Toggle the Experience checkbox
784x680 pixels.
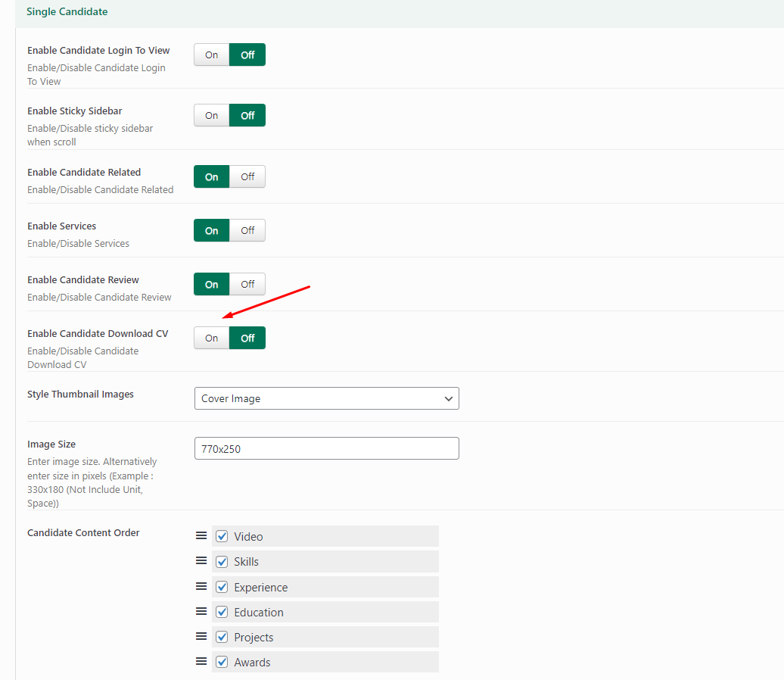pyautogui.click(x=222, y=587)
